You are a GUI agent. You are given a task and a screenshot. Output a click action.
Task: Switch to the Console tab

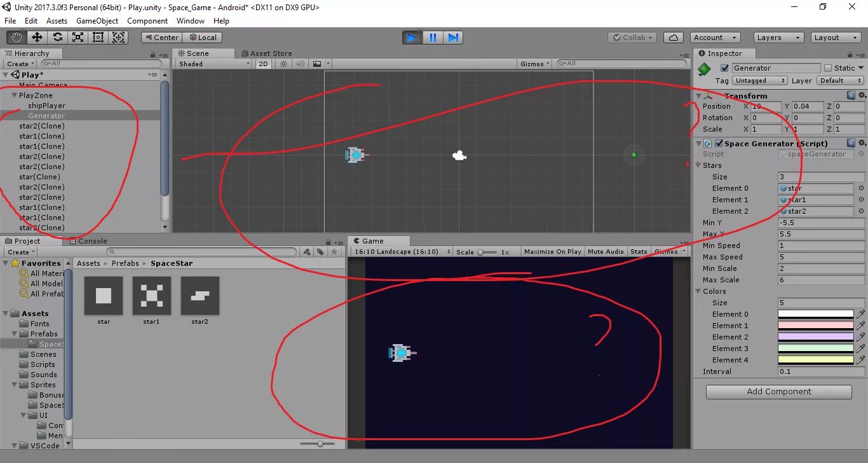[x=88, y=241]
